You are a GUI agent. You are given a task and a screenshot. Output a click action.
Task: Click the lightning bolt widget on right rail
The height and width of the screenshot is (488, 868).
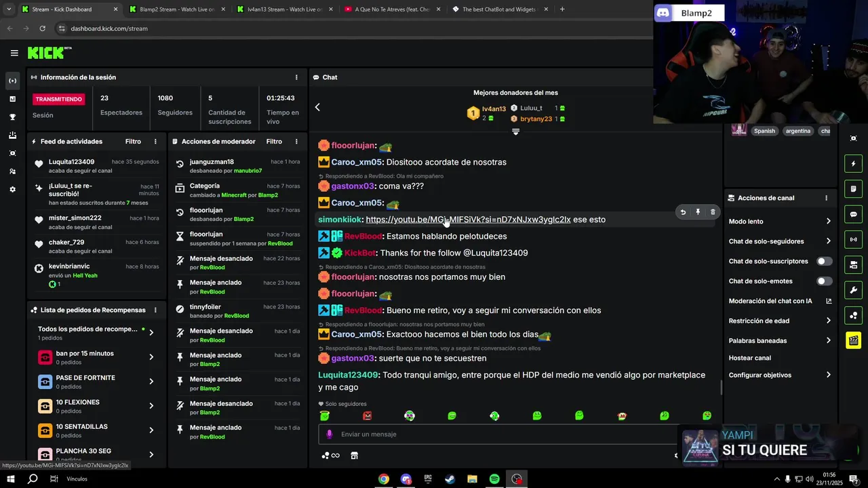point(853,163)
